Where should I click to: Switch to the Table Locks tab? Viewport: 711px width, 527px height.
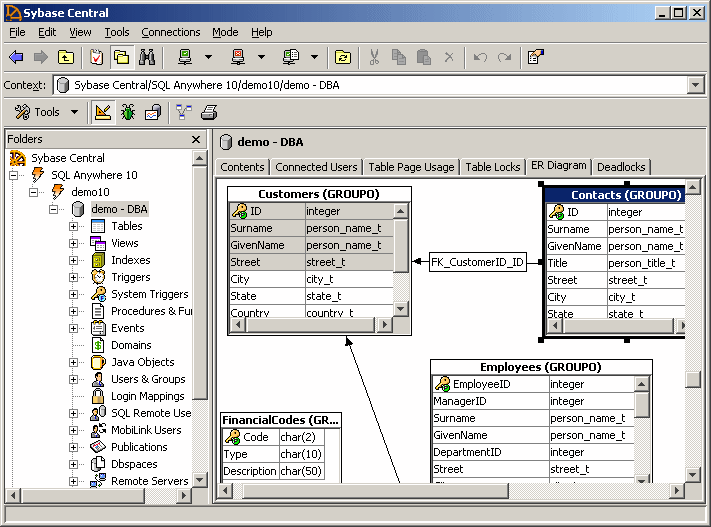click(493, 167)
